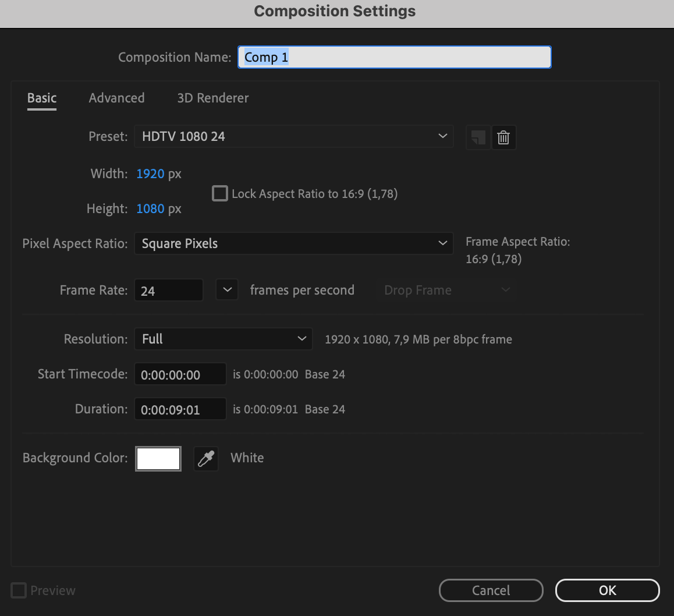Open the frame rate presets arrow
The width and height of the screenshot is (674, 616).
[227, 290]
